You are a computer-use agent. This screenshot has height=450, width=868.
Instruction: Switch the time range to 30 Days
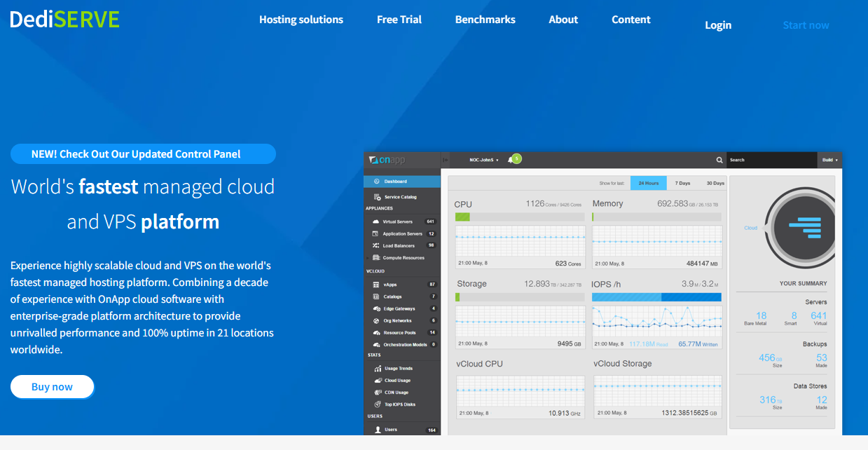point(715,183)
